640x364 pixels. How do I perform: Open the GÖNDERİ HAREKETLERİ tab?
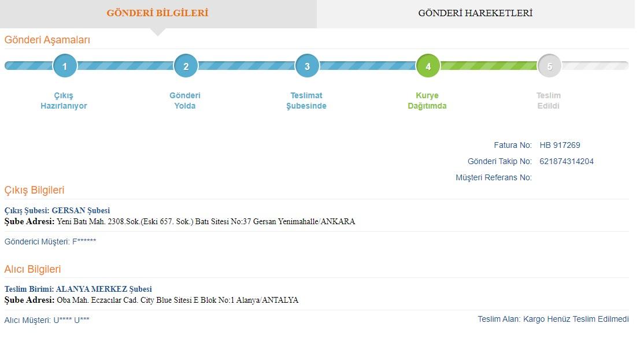point(475,13)
